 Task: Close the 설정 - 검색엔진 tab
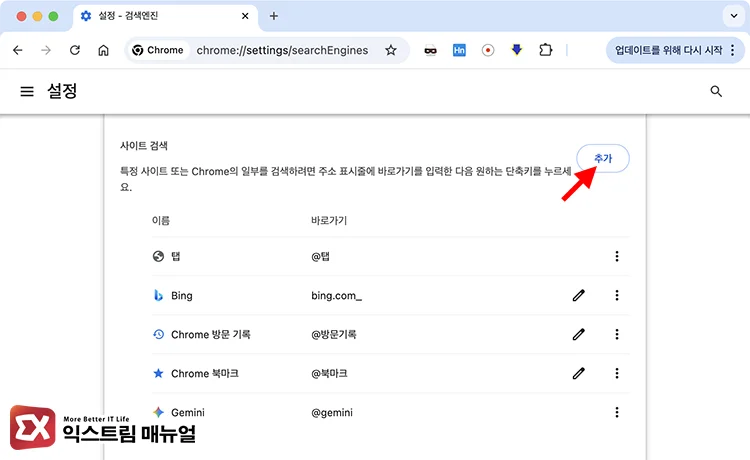245,16
